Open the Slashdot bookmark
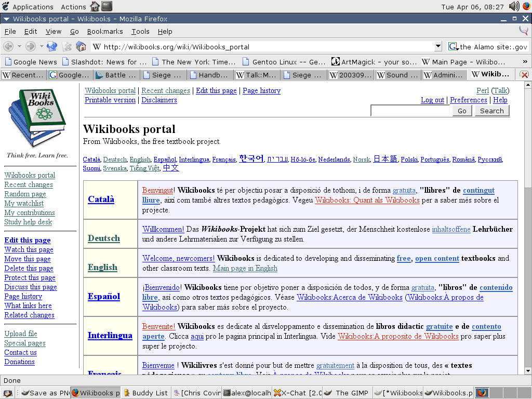Screen dimensions: 532x399 105,62
